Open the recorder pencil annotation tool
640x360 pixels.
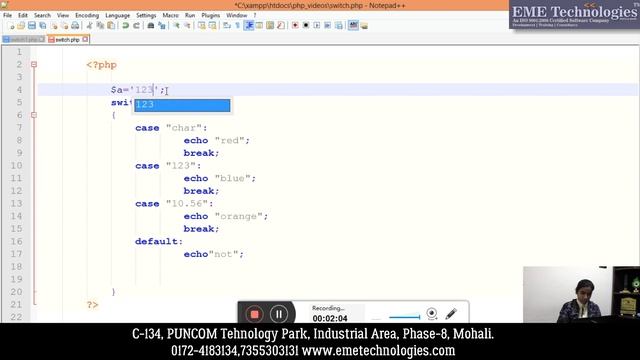(x=451, y=313)
